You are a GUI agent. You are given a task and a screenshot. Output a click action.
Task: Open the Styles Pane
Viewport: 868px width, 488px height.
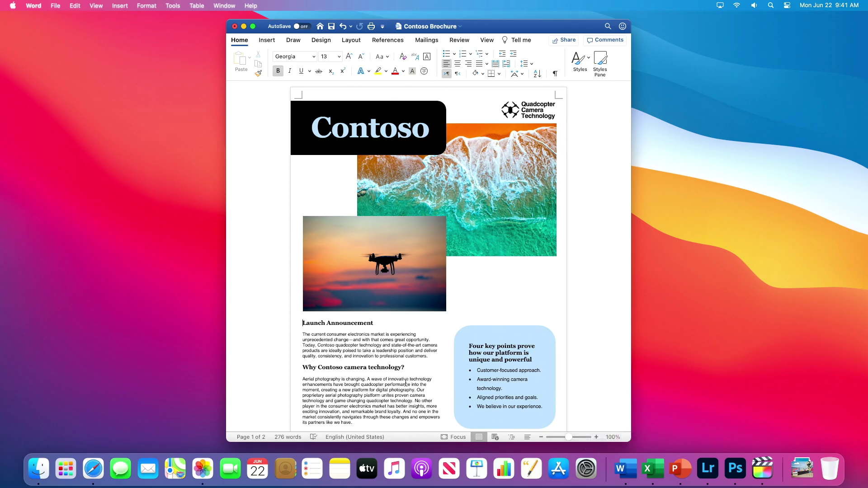click(x=600, y=63)
